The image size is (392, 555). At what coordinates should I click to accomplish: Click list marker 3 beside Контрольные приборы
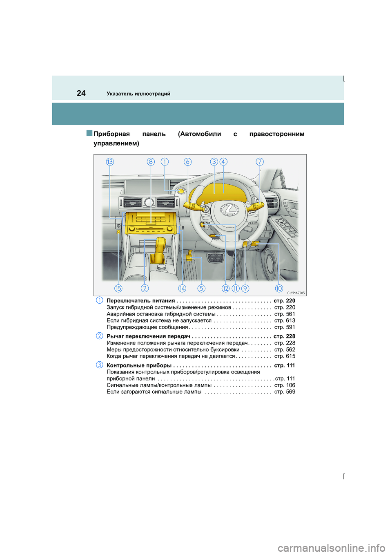click(x=100, y=365)
